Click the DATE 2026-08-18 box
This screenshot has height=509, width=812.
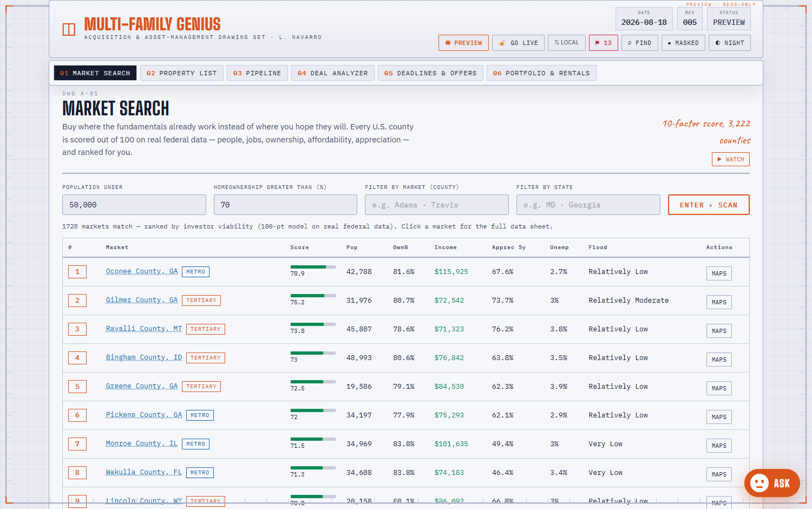(x=644, y=18)
